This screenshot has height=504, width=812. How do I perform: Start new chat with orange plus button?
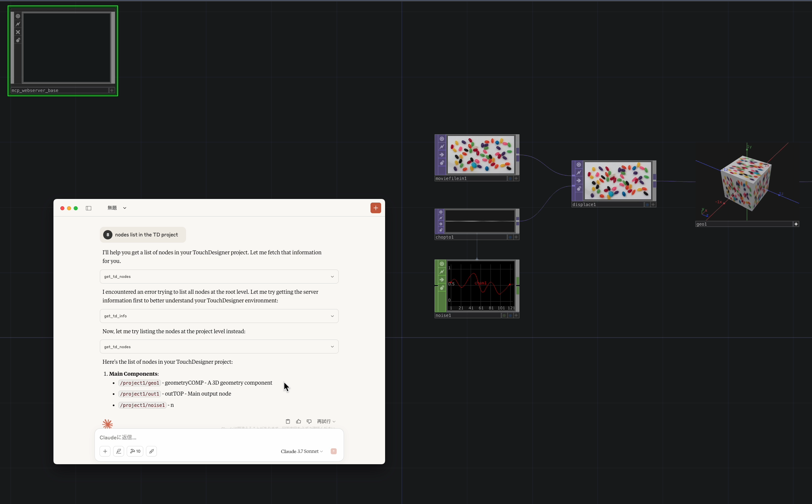pyautogui.click(x=375, y=208)
